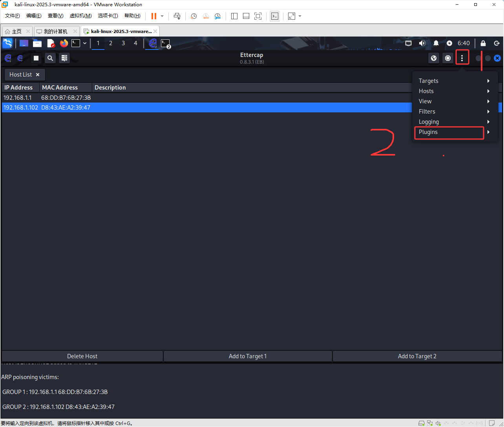Open the snapshot manager
Image resolution: width=504 pixels, height=427 pixels.
point(217,16)
